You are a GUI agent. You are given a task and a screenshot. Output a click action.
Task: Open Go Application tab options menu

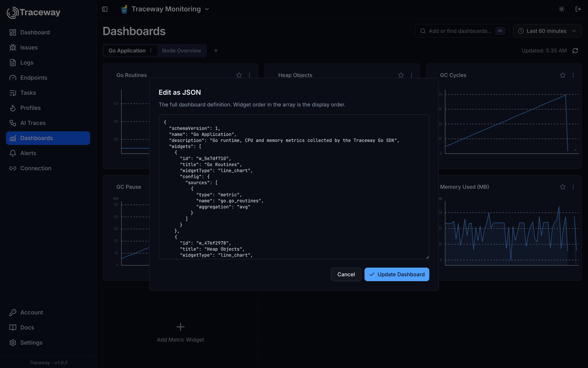click(151, 51)
